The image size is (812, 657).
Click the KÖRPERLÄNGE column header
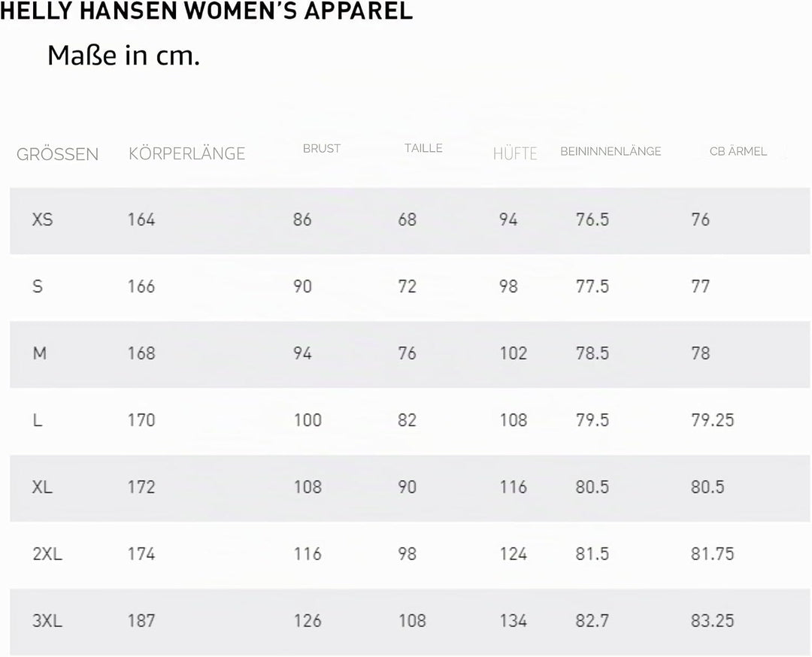point(187,154)
